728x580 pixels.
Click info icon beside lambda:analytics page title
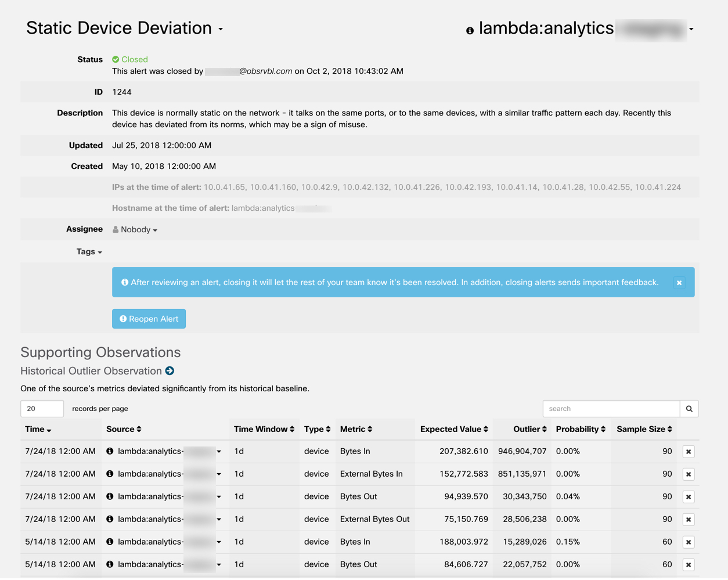tap(470, 31)
